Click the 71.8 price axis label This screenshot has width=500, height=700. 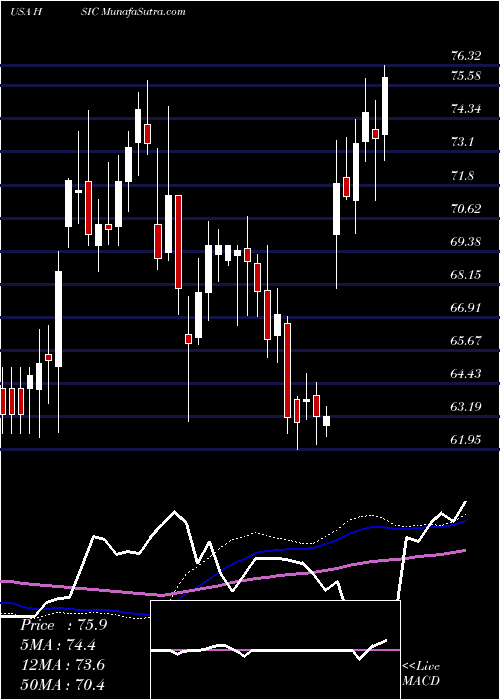click(x=462, y=175)
